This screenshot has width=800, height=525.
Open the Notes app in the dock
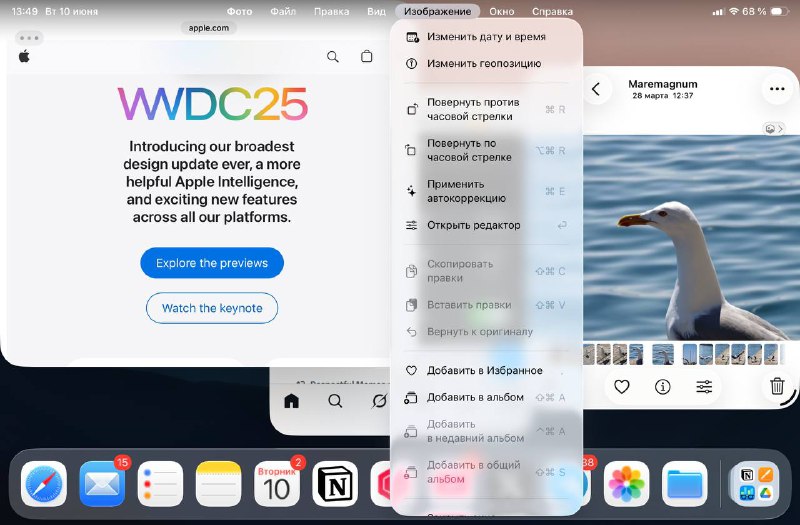pyautogui.click(x=218, y=484)
